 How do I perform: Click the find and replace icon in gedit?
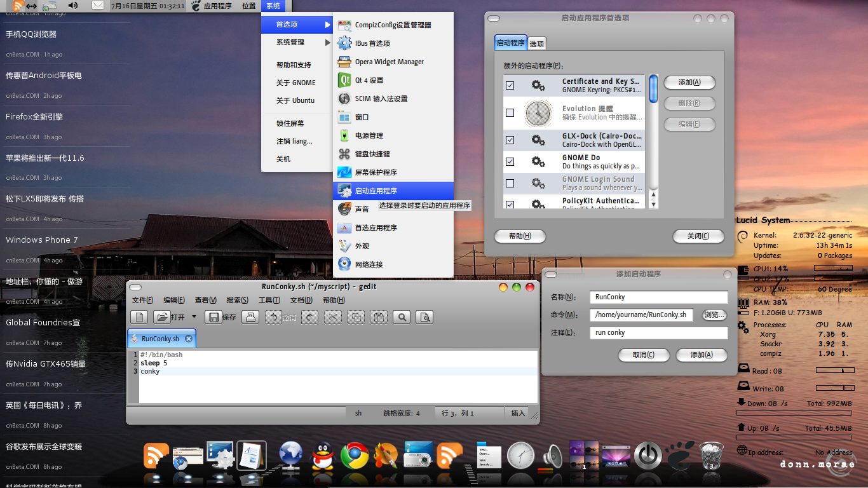coord(425,317)
